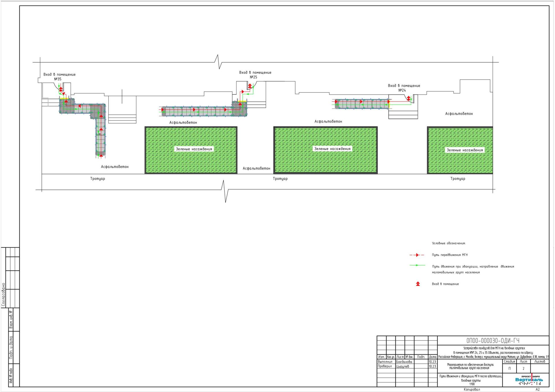Click the red arrow at bottom of №35 ramp
The width and height of the screenshot is (555, 392).
click(x=101, y=156)
